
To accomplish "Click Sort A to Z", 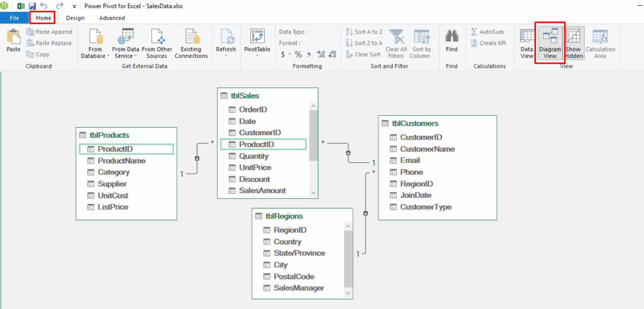I will [x=364, y=31].
